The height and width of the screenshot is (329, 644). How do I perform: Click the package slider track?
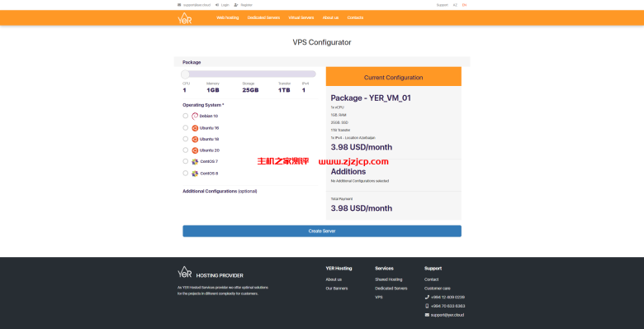(249, 74)
